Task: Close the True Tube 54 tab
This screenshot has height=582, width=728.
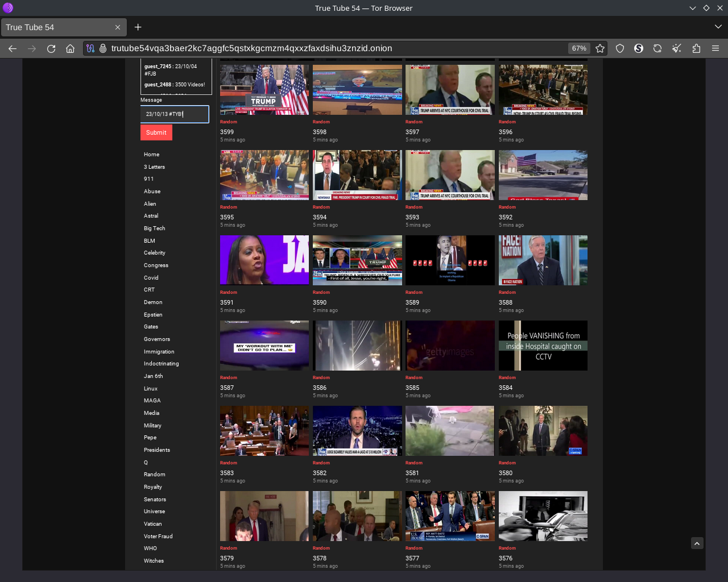Action: 118,27
